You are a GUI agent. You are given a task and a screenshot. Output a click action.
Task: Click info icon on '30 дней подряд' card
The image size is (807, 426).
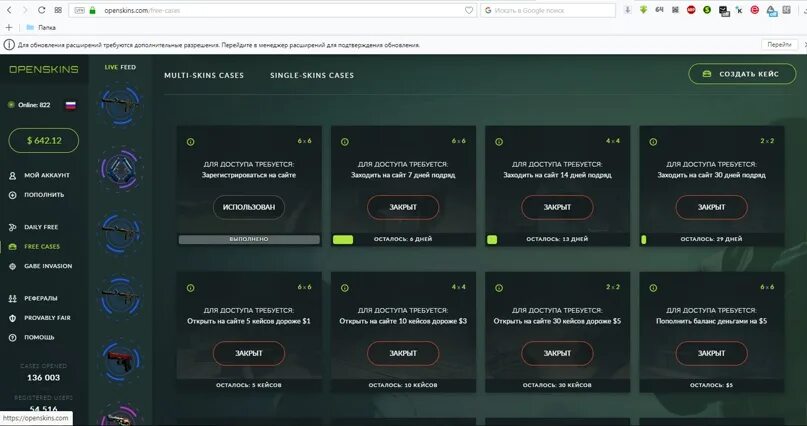point(653,142)
